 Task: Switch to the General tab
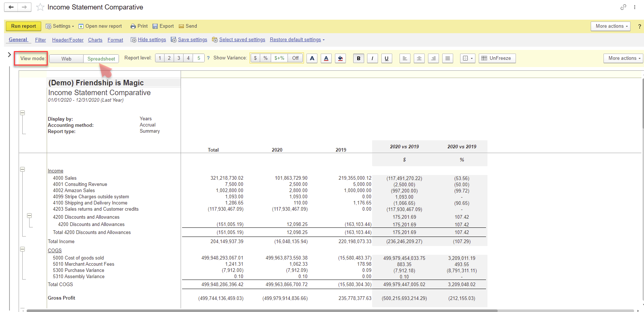click(x=18, y=40)
